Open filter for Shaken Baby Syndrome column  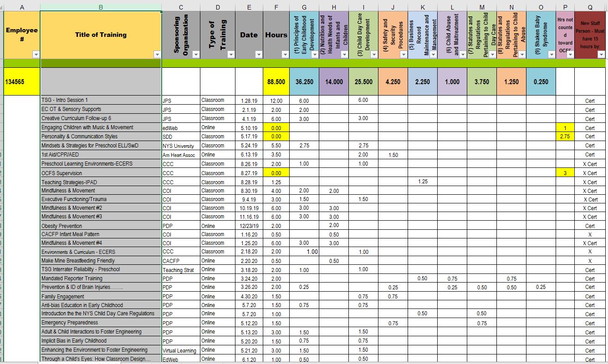pyautogui.click(x=552, y=55)
